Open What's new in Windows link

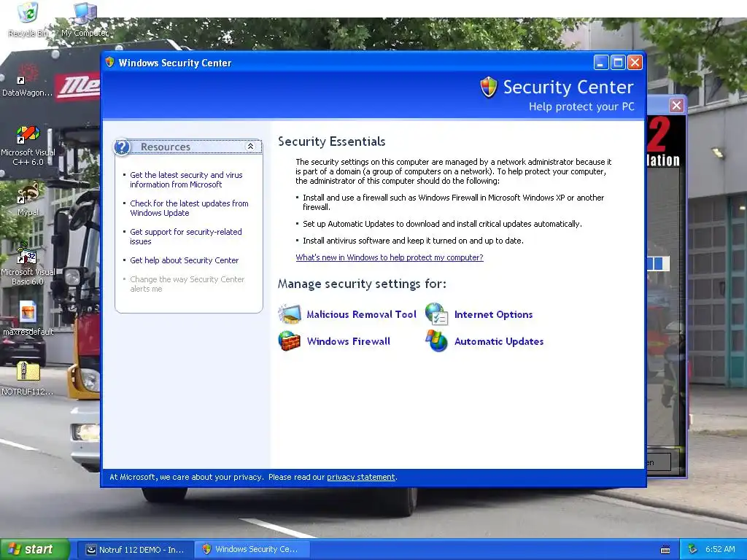390,257
